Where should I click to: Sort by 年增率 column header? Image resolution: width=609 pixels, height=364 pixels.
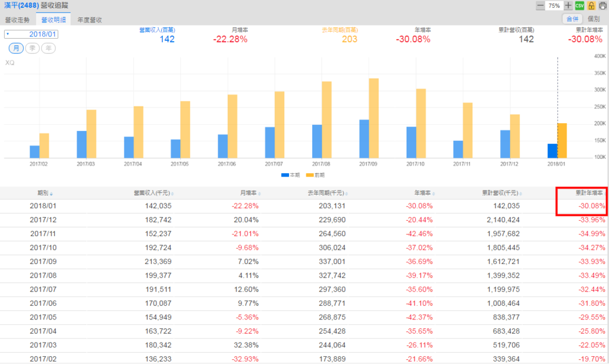[424, 193]
